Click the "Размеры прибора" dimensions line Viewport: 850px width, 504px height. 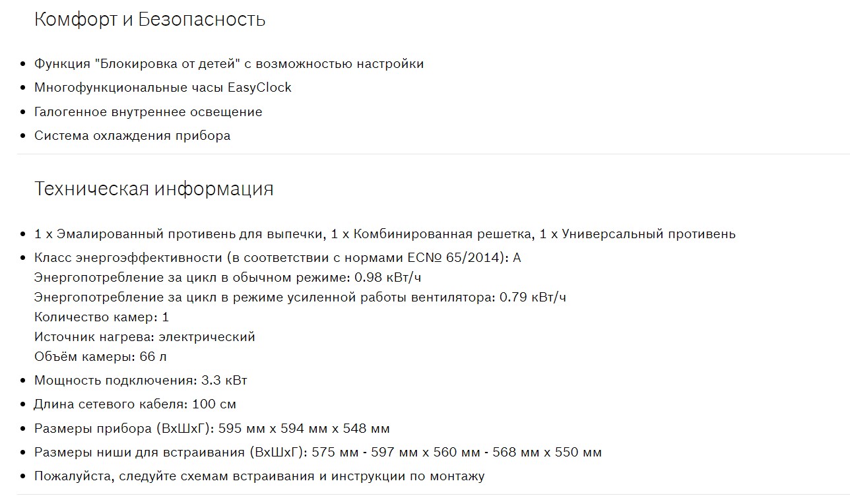pos(212,429)
